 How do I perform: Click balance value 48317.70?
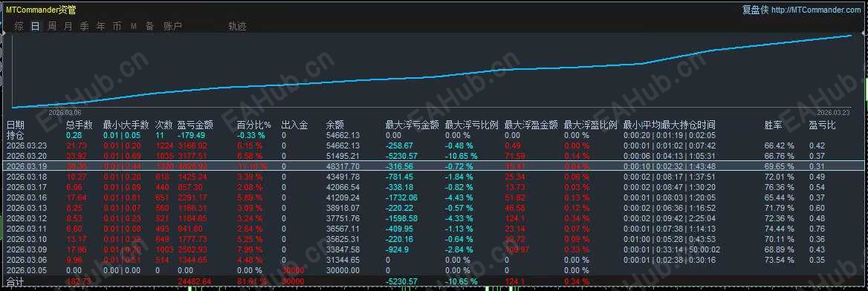coord(343,166)
